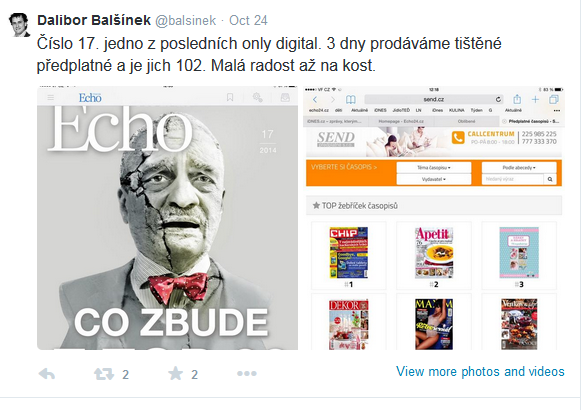Click the Apetit magazine cover ranked second
The width and height of the screenshot is (581, 410).
point(434,253)
